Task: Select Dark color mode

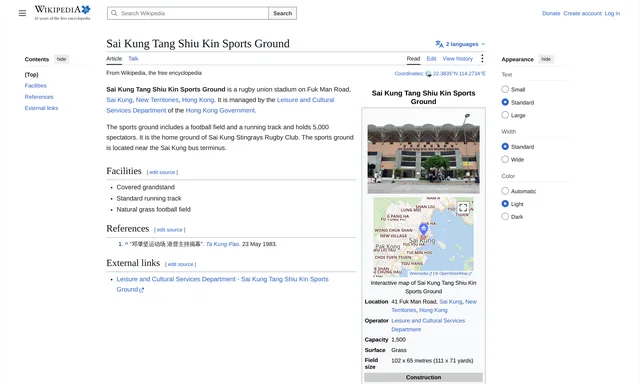Action: click(505, 217)
